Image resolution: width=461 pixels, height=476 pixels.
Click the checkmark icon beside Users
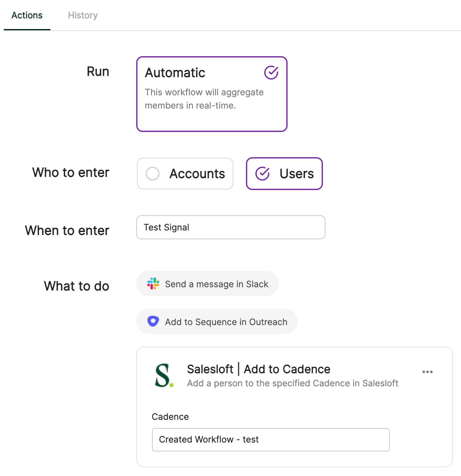pyautogui.click(x=262, y=174)
